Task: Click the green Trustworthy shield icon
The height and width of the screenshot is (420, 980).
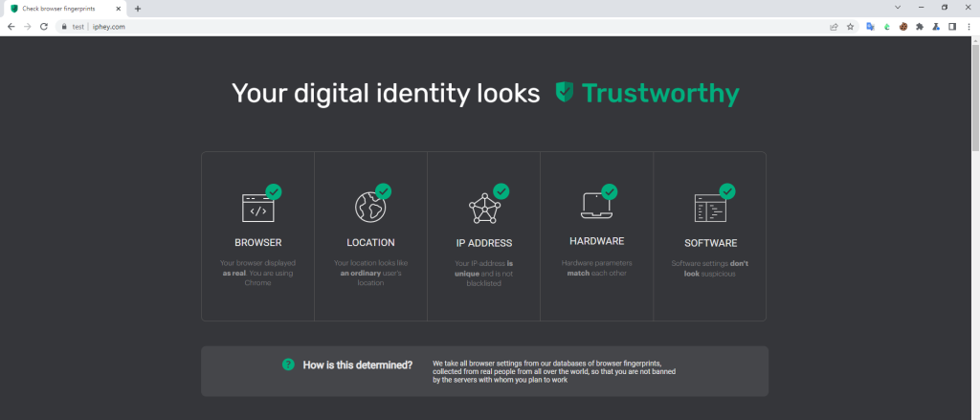Action: pos(564,93)
